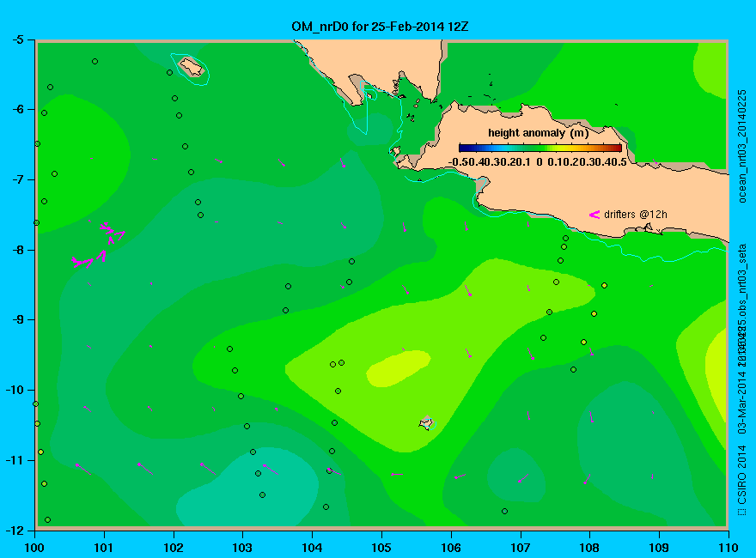Click the '0' label on the color bar
This screenshot has width=756, height=558.
pyautogui.click(x=539, y=162)
